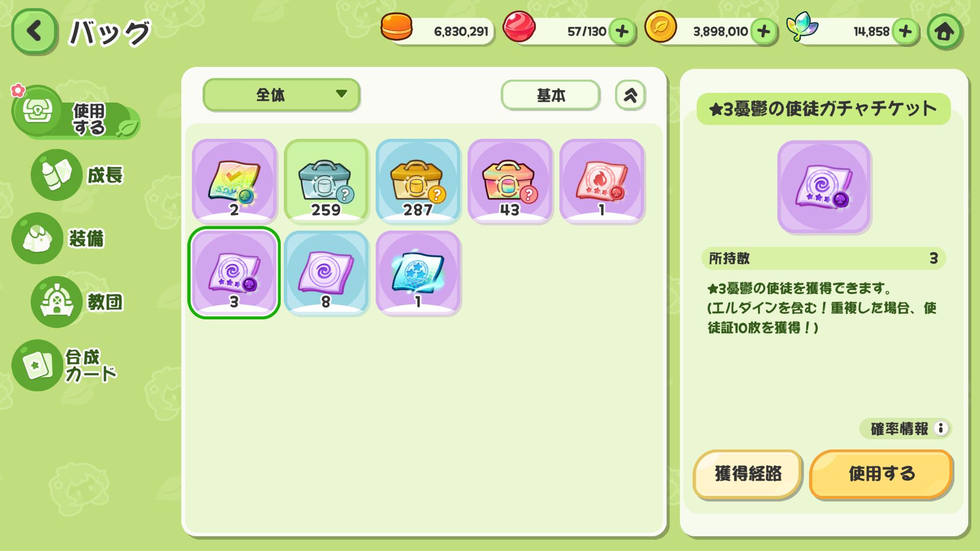
Task: Open the 全体 filter dropdown
Action: [282, 95]
